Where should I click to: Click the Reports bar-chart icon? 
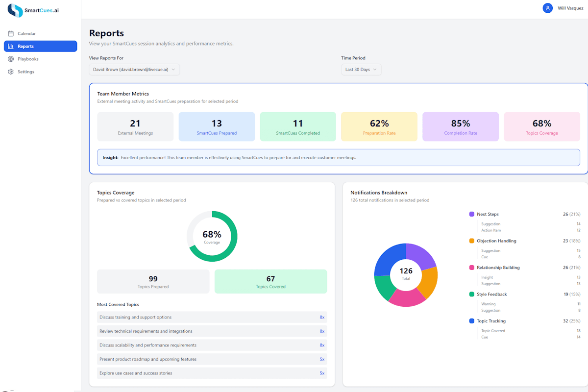point(11,46)
